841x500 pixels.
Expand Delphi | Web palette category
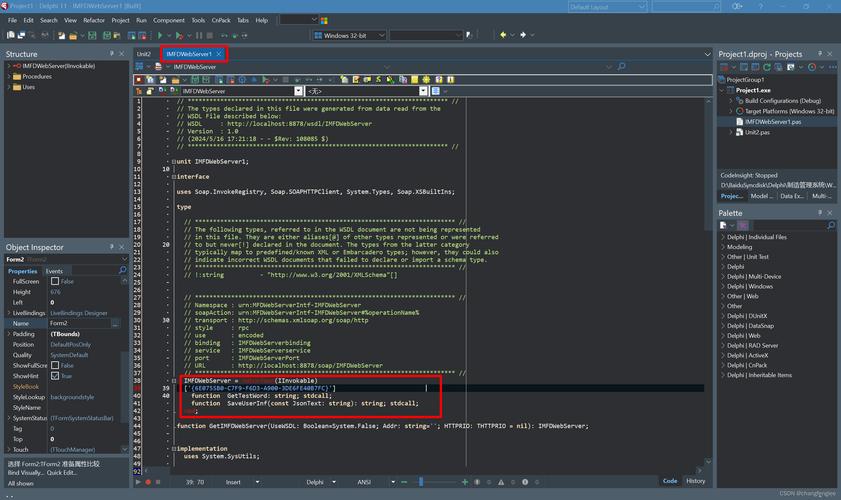(x=723, y=336)
